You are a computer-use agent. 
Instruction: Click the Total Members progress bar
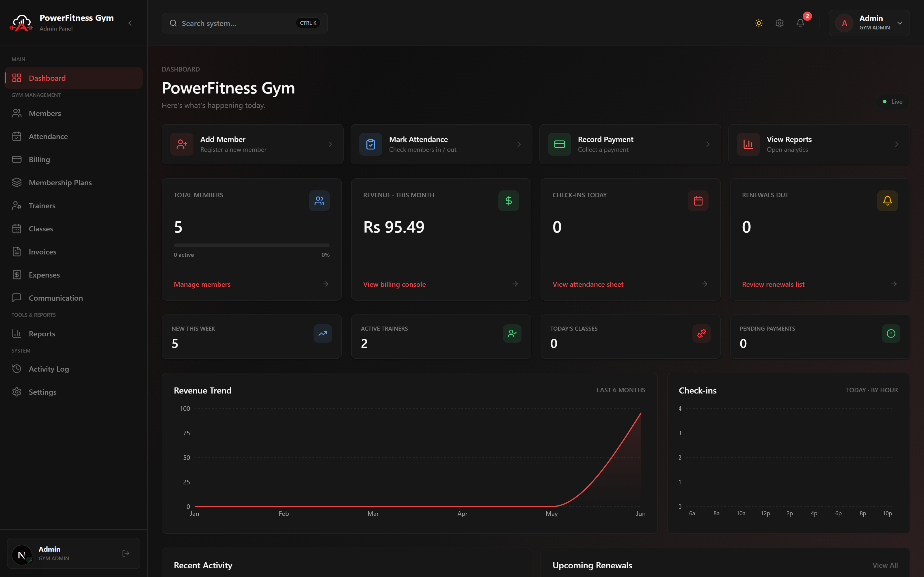pos(251,245)
